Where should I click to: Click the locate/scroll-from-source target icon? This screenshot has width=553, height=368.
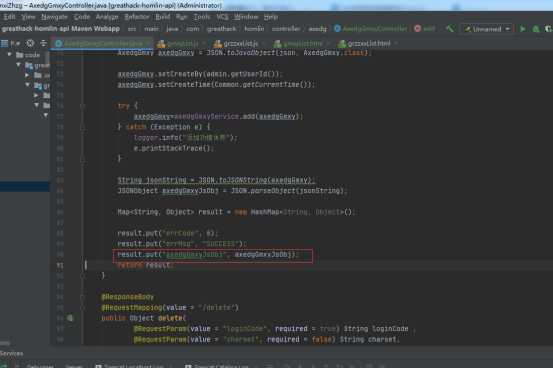coord(30,43)
